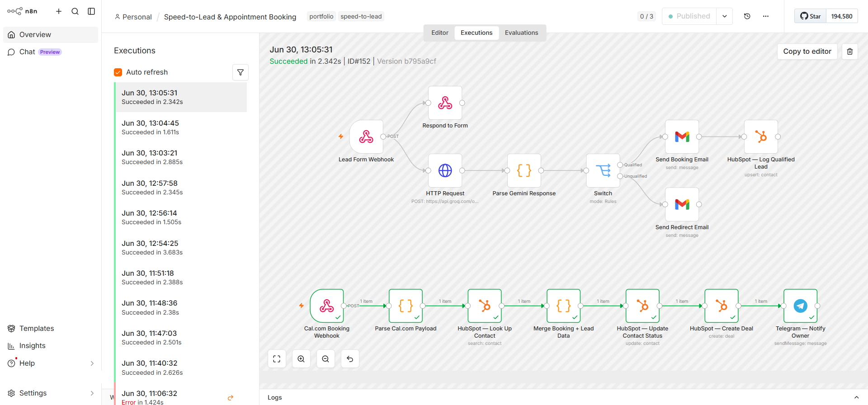868x405 pixels.
Task: Open search via magnifier icon
Action: [75, 11]
